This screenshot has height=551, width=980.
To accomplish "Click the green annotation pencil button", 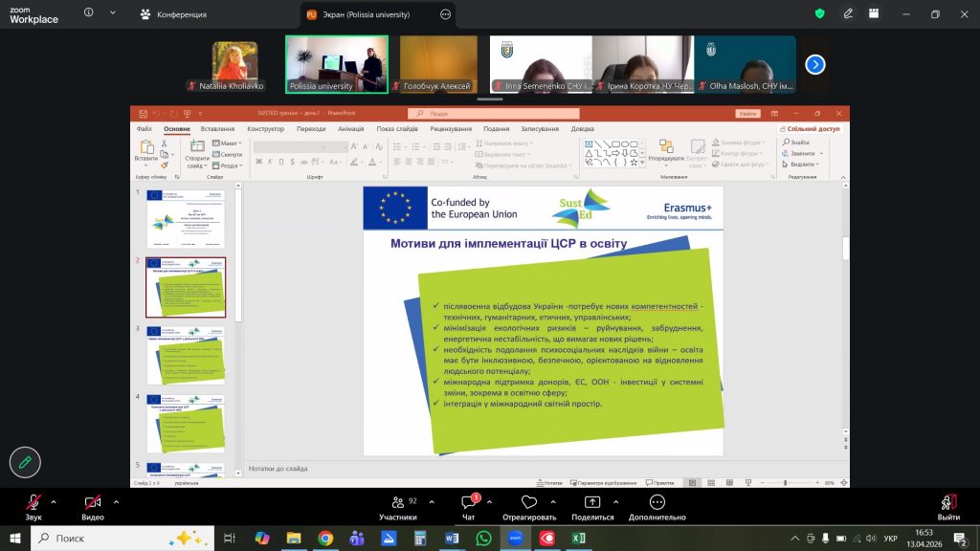I will pyautogui.click(x=25, y=462).
